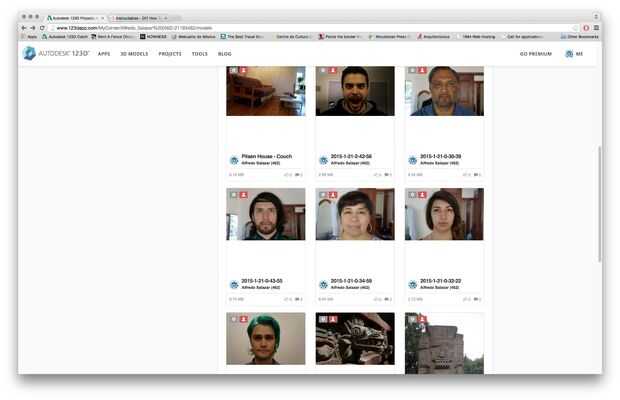This screenshot has width=620, height=400.
Task: Click the red person badge on couch thumbnail
Action: point(244,70)
